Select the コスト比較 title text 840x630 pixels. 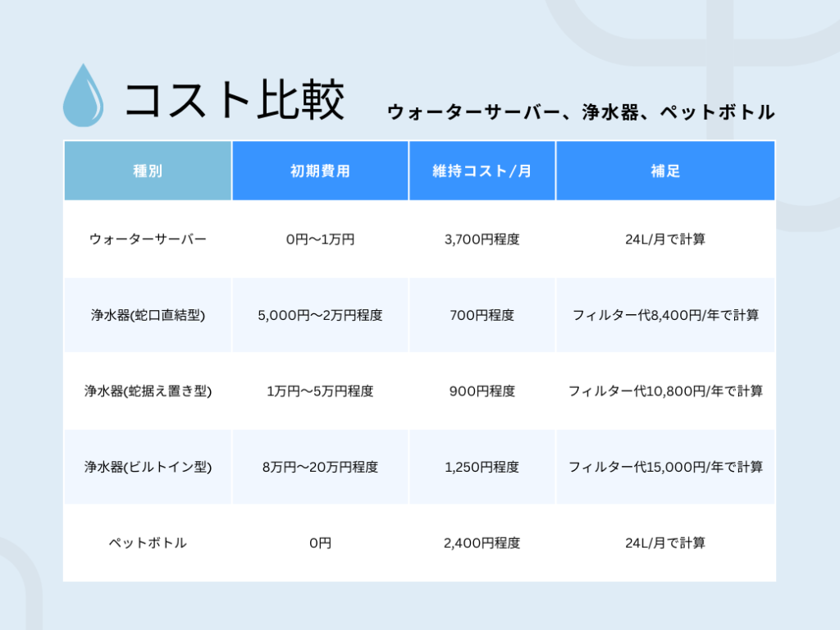[x=234, y=99]
